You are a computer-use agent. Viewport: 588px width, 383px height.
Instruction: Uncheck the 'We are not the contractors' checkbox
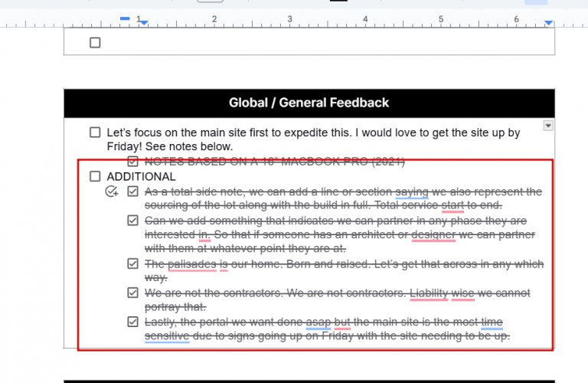[132, 293]
